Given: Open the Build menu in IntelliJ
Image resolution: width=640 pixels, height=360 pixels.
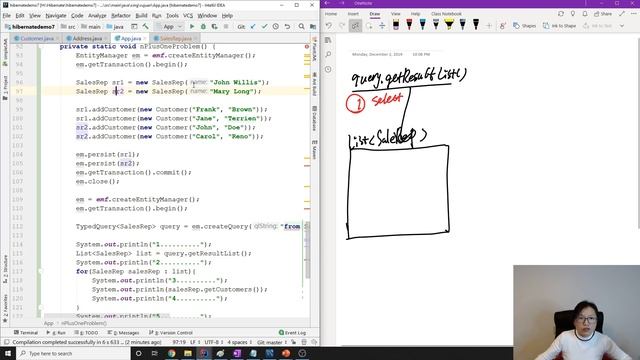Looking at the screenshot, I should tap(141, 16).
